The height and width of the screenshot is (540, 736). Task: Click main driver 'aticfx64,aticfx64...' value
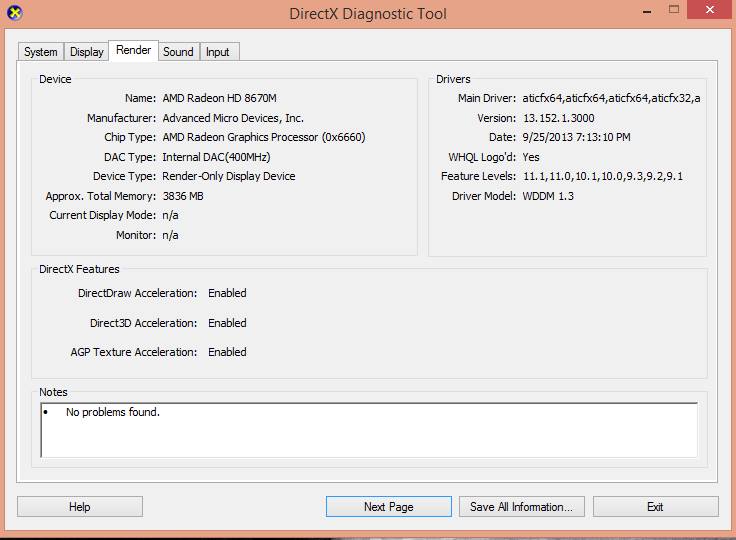point(611,98)
